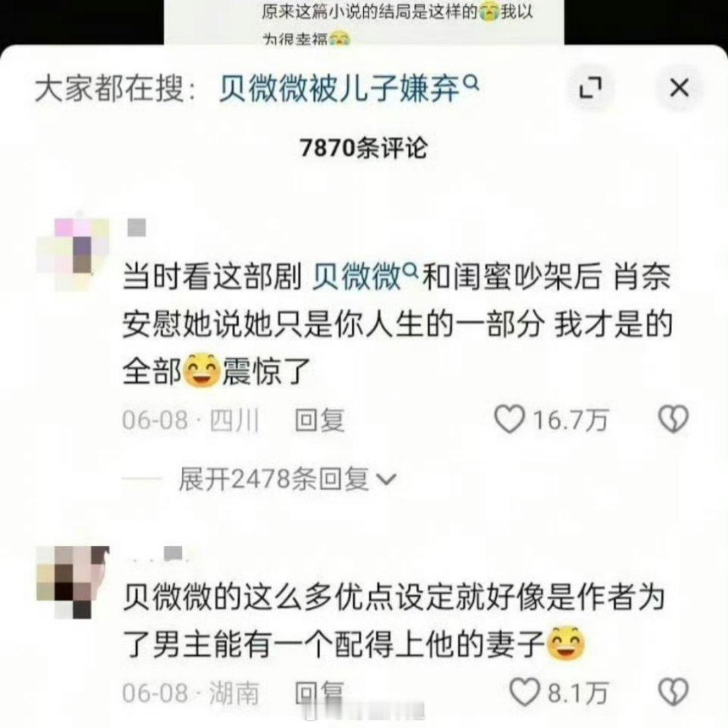Reply to the first comment from 四川
The height and width of the screenshot is (728, 728).
[x=320, y=420]
